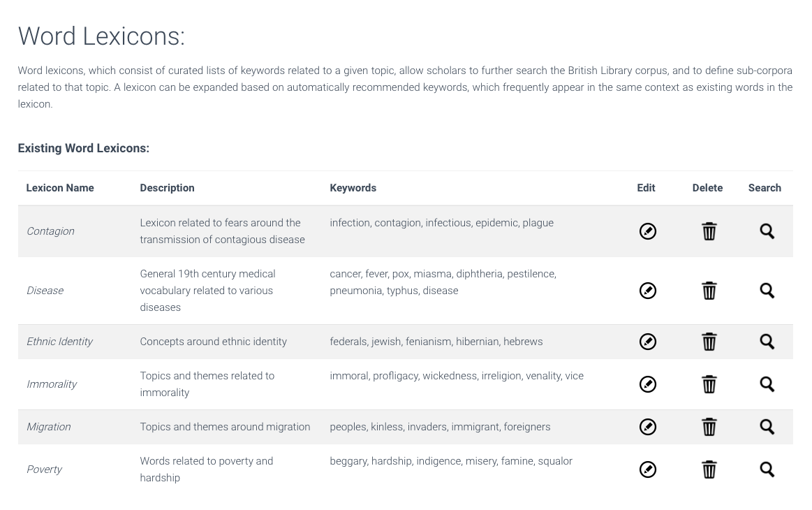Click the Ethnic Identity edit pencil icon

[x=648, y=342]
